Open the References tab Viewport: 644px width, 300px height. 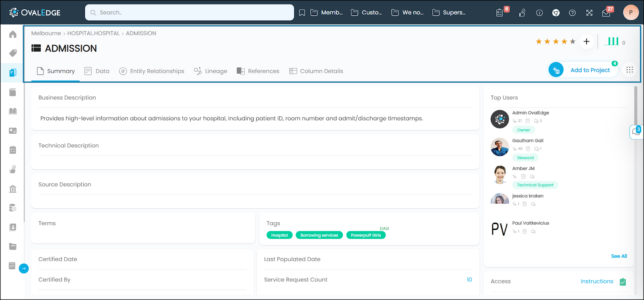tap(258, 71)
